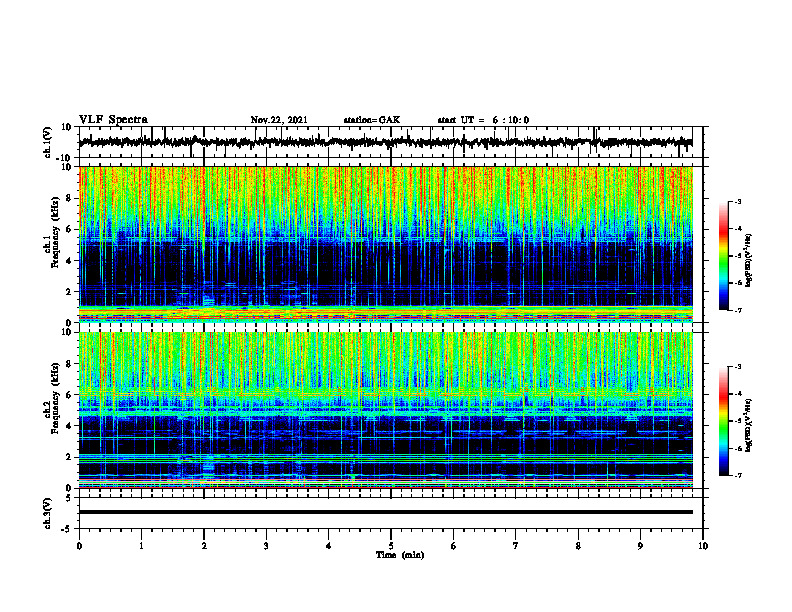Click the ch.1 color bar log(PSD) label
Screen dimensions: 792x612
[x=749, y=261]
